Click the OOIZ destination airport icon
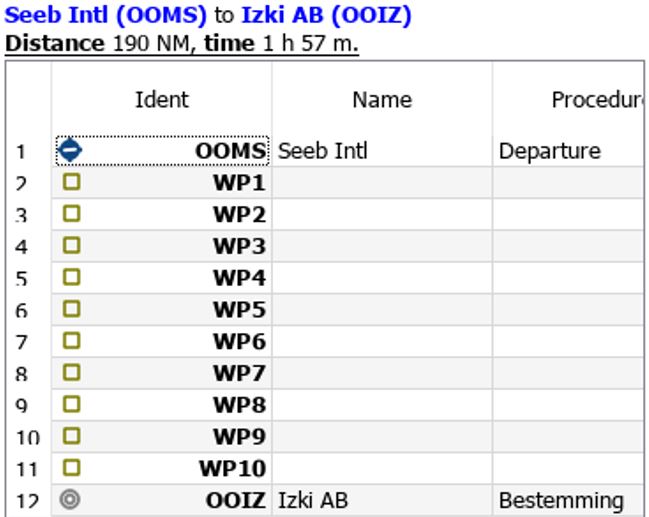 point(70,499)
